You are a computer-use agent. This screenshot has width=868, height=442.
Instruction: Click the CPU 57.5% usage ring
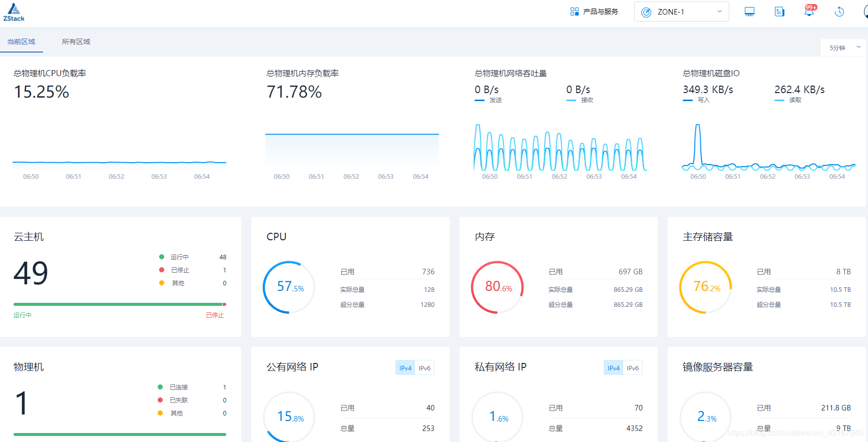coord(289,287)
